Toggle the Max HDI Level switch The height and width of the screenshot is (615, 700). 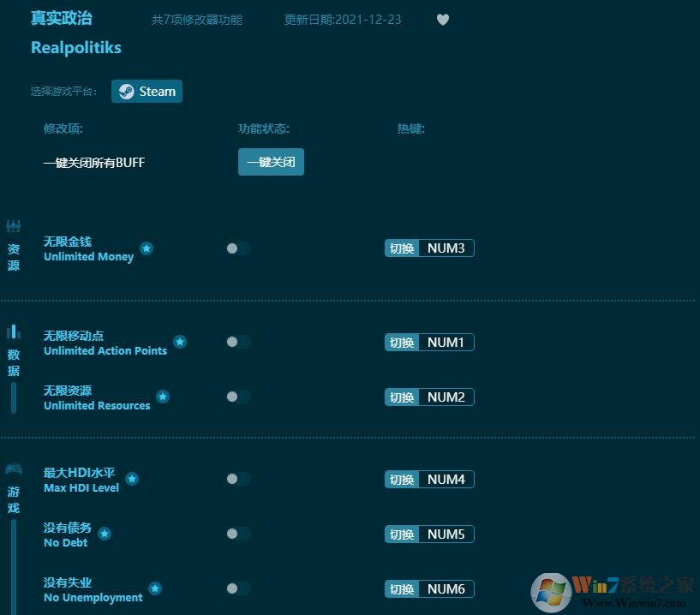coord(233,479)
